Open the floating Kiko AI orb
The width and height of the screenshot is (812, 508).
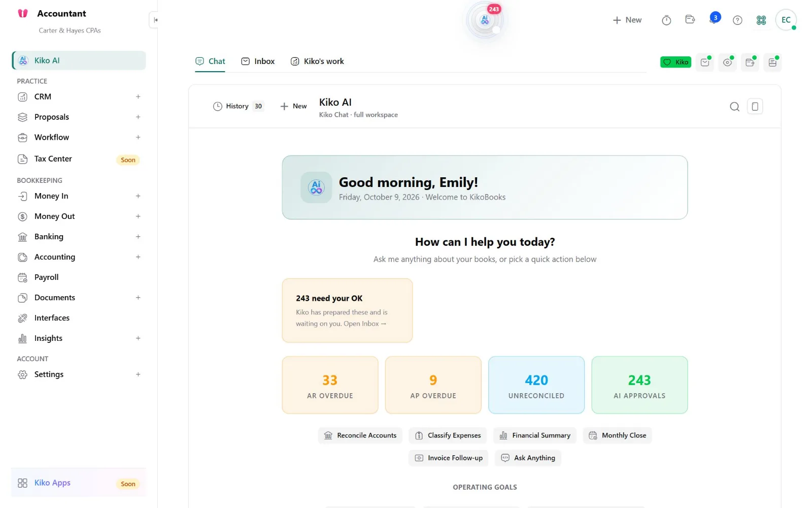pyautogui.click(x=485, y=20)
